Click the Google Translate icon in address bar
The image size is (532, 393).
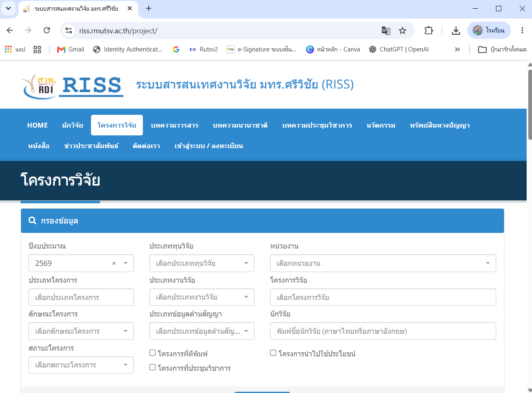click(386, 30)
